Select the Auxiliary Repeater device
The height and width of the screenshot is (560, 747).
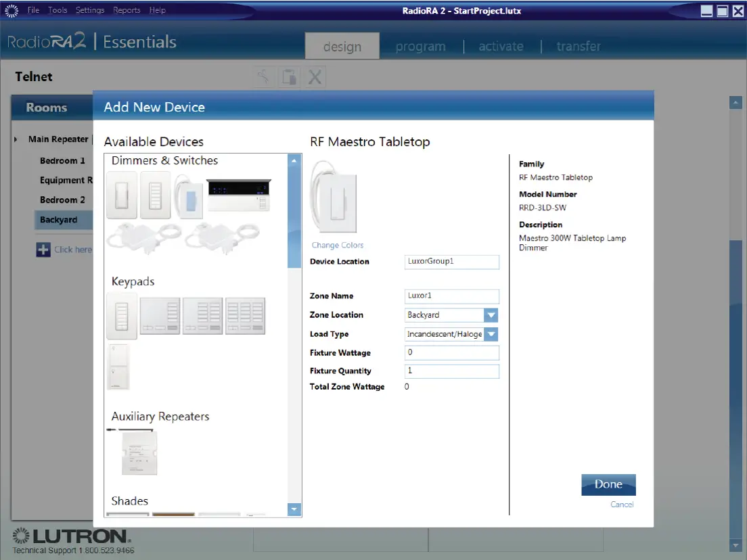click(x=138, y=452)
